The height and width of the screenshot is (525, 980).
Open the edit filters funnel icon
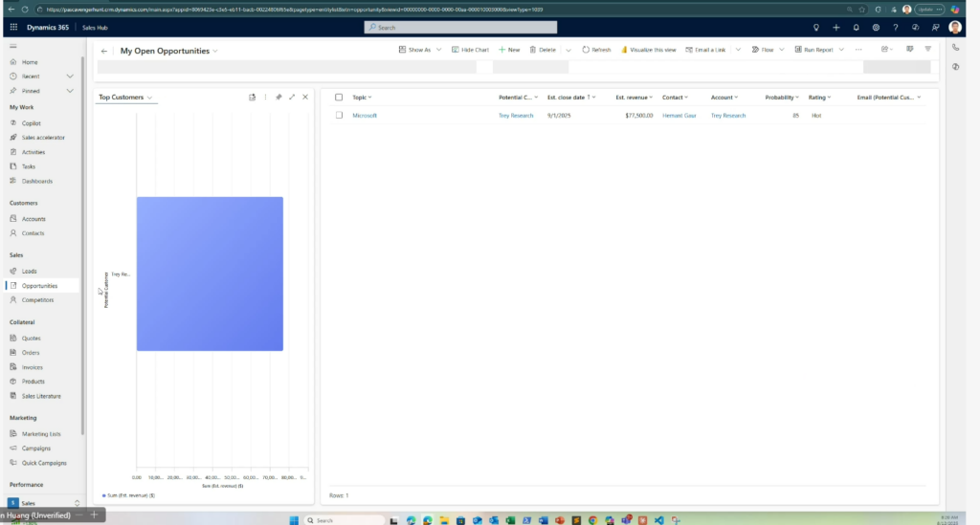(928, 50)
